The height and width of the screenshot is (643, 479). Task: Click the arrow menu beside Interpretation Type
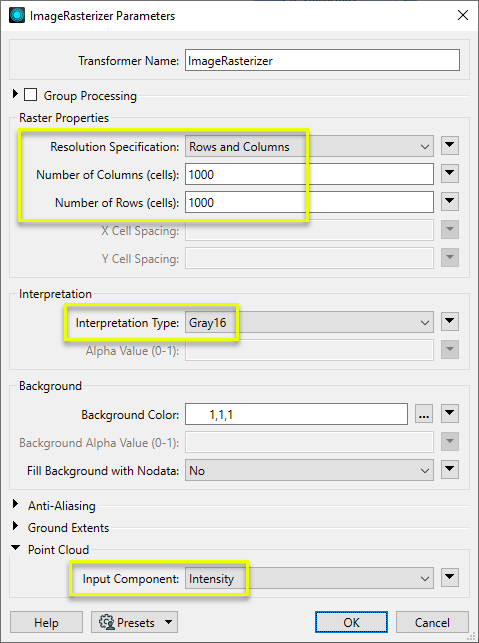(x=450, y=322)
